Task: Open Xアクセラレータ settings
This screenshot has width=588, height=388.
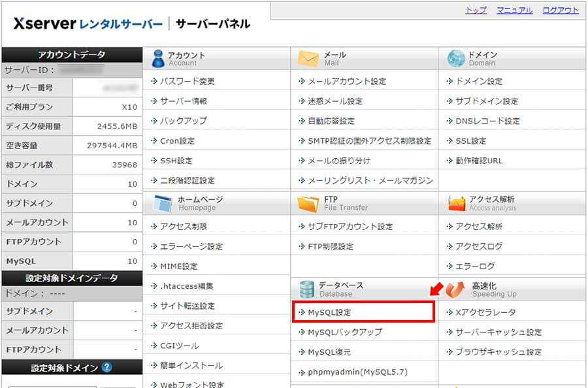Action: tap(485, 313)
